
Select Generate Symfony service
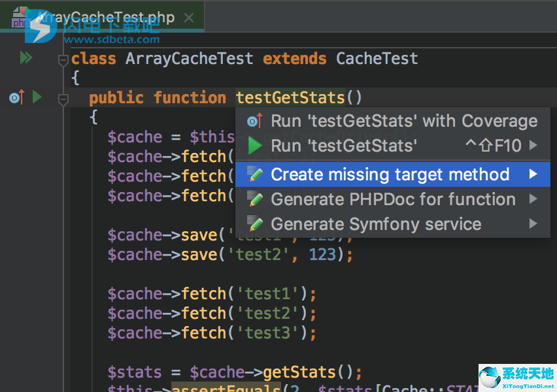click(x=392, y=224)
